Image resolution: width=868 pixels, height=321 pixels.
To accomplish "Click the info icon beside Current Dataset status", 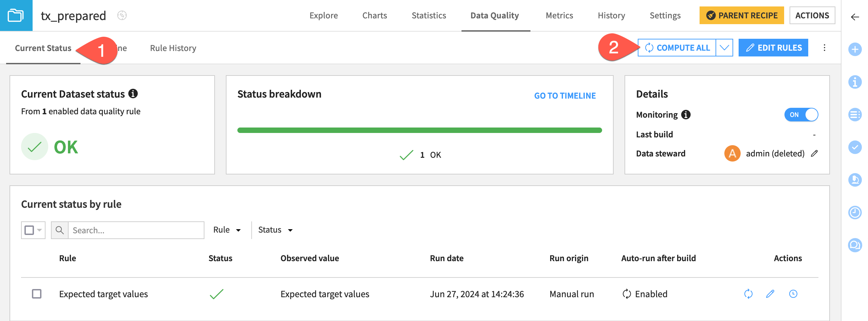I will tap(133, 94).
